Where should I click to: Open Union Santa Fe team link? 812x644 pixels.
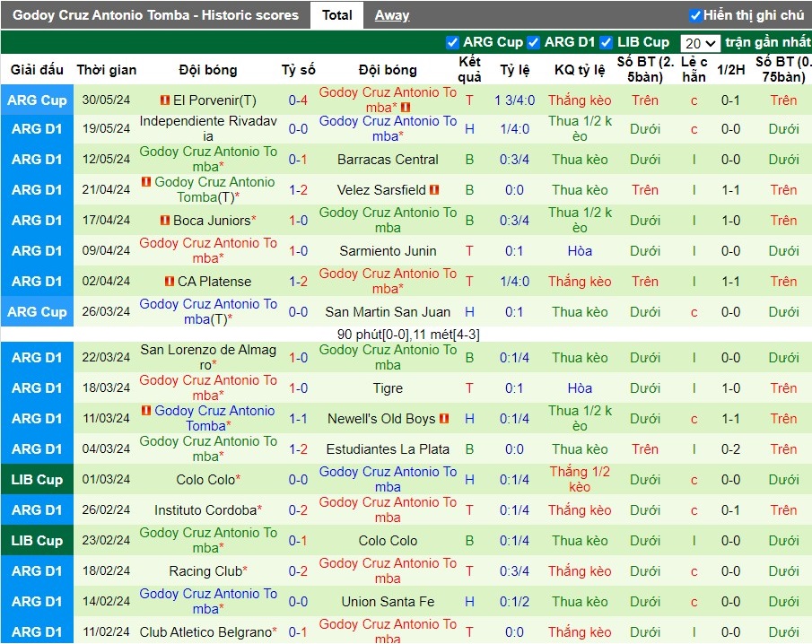(x=388, y=602)
